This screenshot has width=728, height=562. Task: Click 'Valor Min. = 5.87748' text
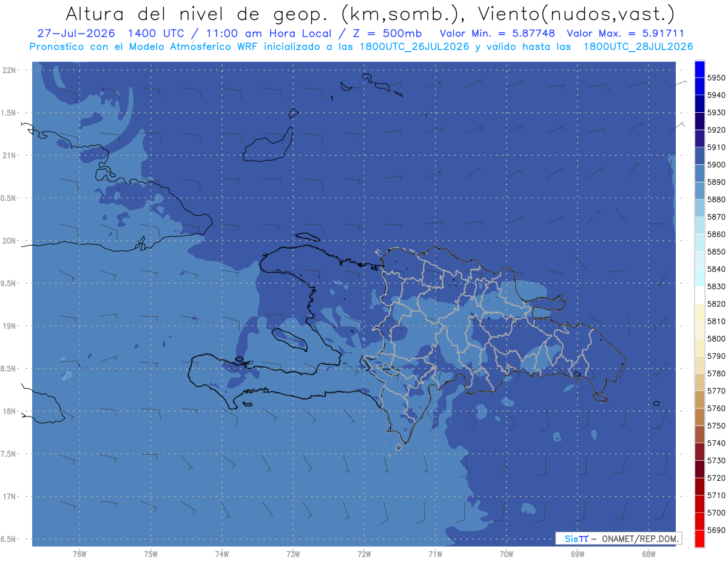(498, 34)
